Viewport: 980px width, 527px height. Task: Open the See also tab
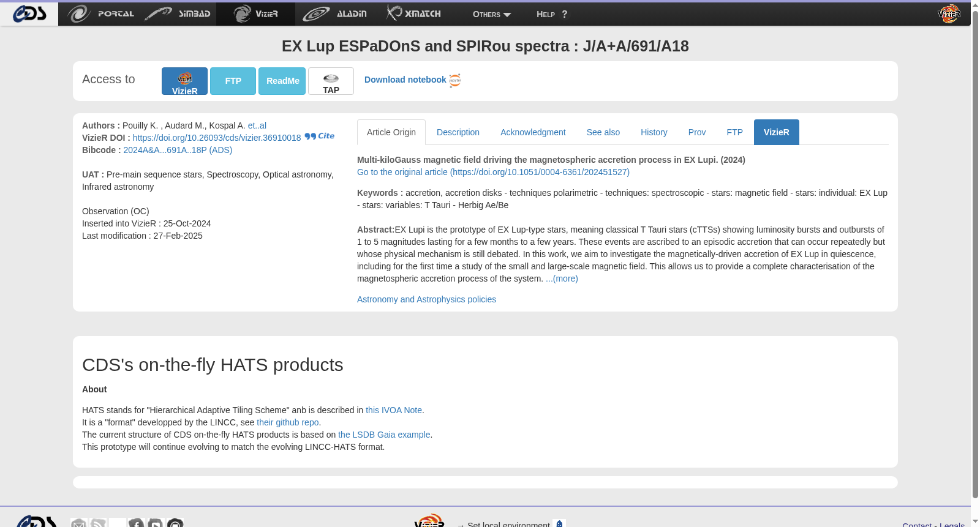coord(603,132)
